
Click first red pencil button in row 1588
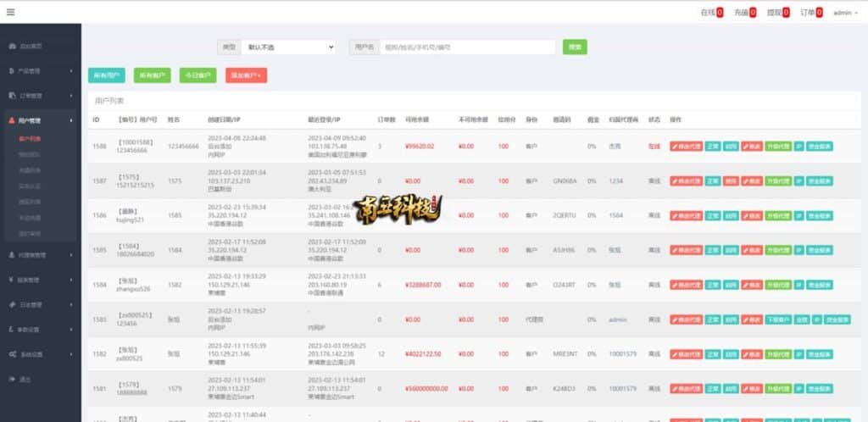tap(686, 147)
